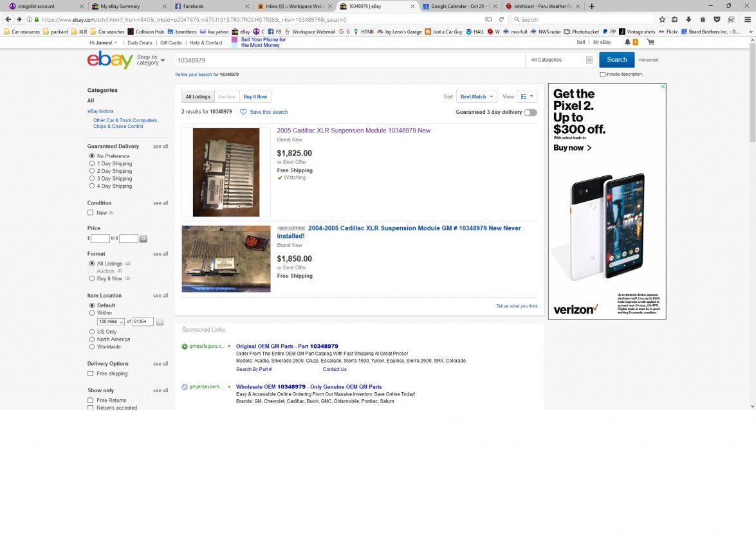The width and height of the screenshot is (756, 560).
Task: Click the heart icon to save this search
Action: point(243,112)
